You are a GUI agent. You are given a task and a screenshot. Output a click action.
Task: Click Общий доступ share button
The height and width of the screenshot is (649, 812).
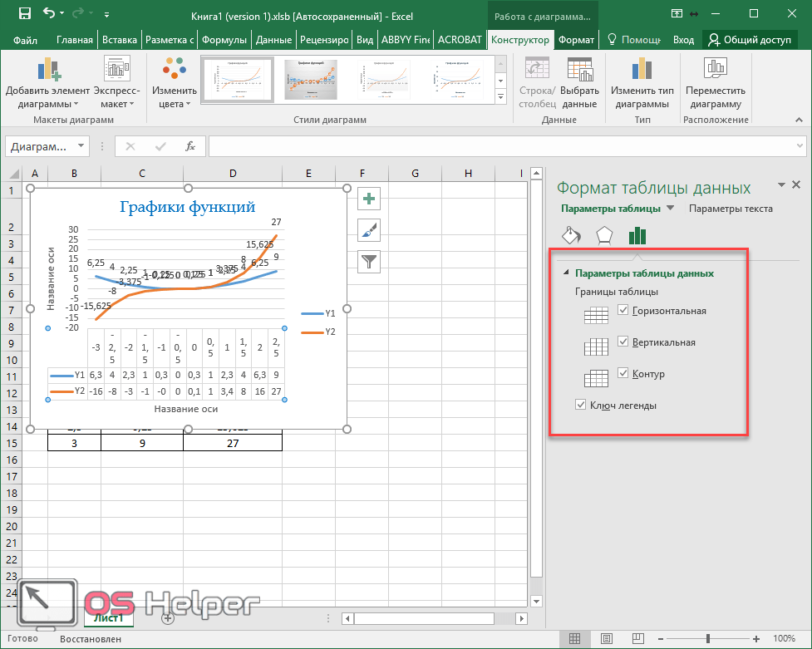pos(749,40)
